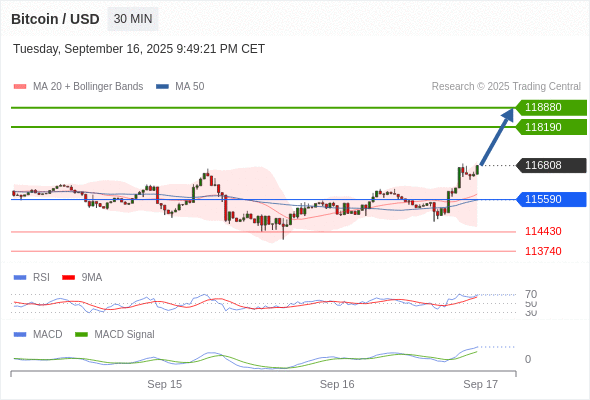Click the Bitcoin / USD chart title

pyautogui.click(x=55, y=19)
